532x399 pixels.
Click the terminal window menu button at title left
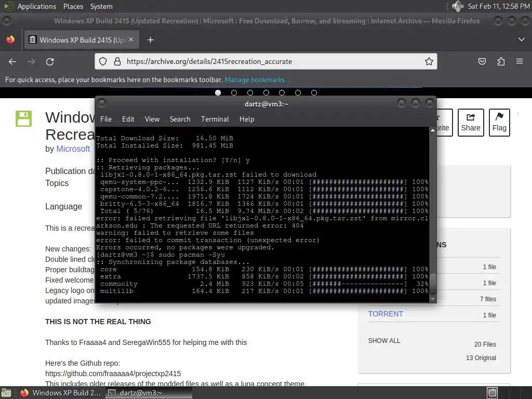[x=102, y=103]
